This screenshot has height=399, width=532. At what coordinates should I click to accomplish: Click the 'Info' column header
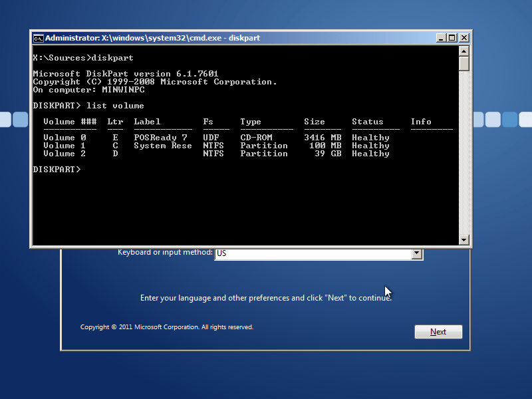tap(421, 122)
